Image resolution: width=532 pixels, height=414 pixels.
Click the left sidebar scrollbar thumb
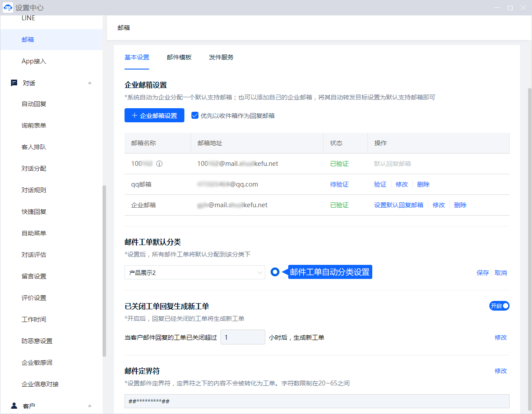[x=104, y=271]
